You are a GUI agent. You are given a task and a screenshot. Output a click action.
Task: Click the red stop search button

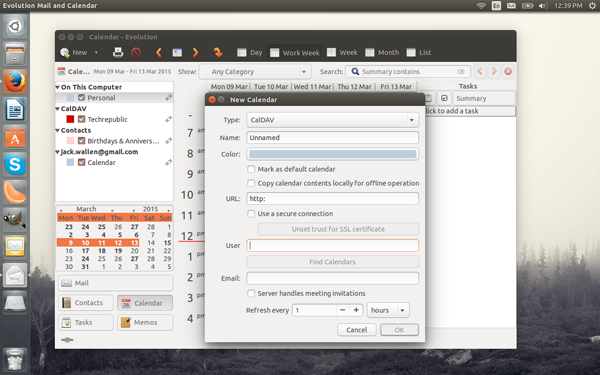(508, 72)
